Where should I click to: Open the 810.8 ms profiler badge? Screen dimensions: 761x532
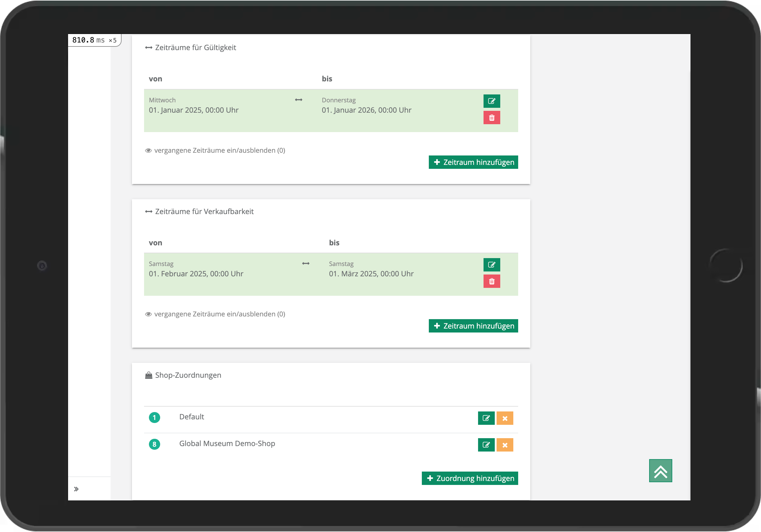[x=95, y=40]
